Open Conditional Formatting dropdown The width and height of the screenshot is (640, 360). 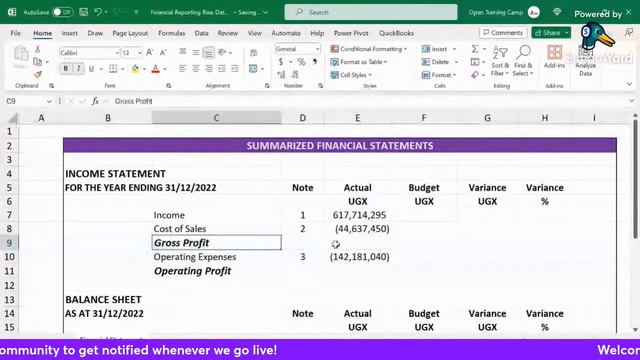click(369, 49)
